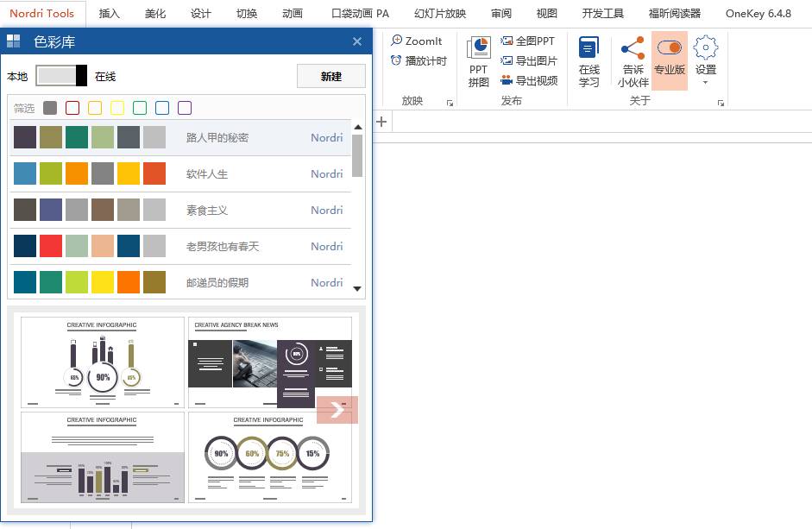812x529 pixels.
Task: Add a new tab with plus button
Action: [x=381, y=122]
